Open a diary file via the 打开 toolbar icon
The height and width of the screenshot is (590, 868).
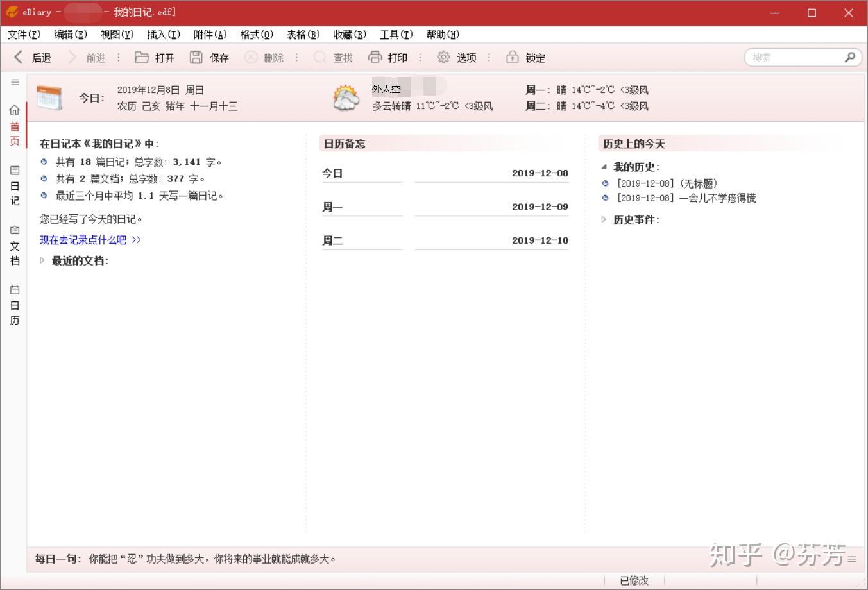click(x=154, y=57)
